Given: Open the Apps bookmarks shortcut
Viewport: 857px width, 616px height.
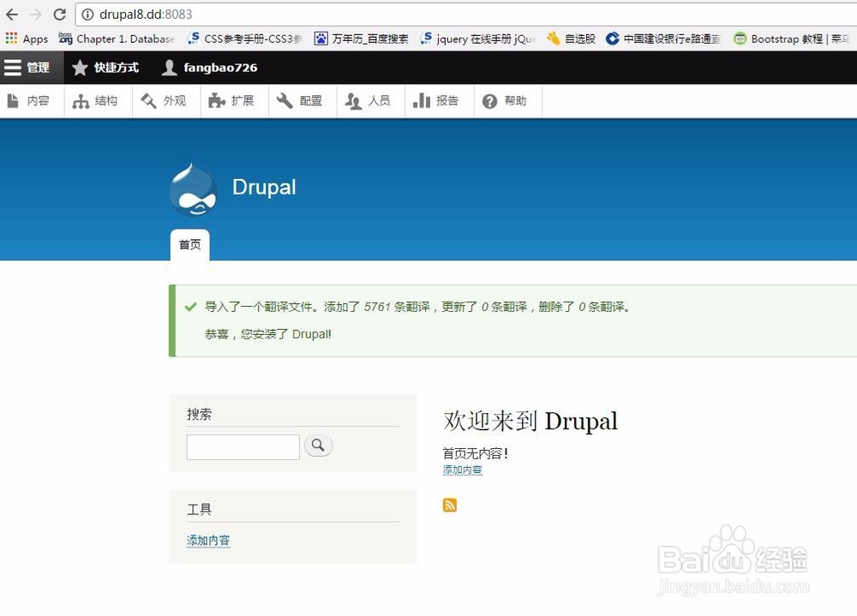Looking at the screenshot, I should 27,39.
